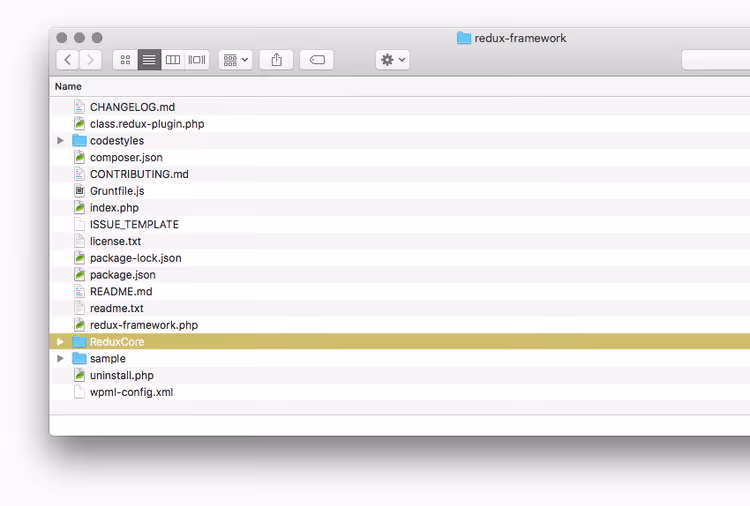Select the package-lock.json file name

135,258
